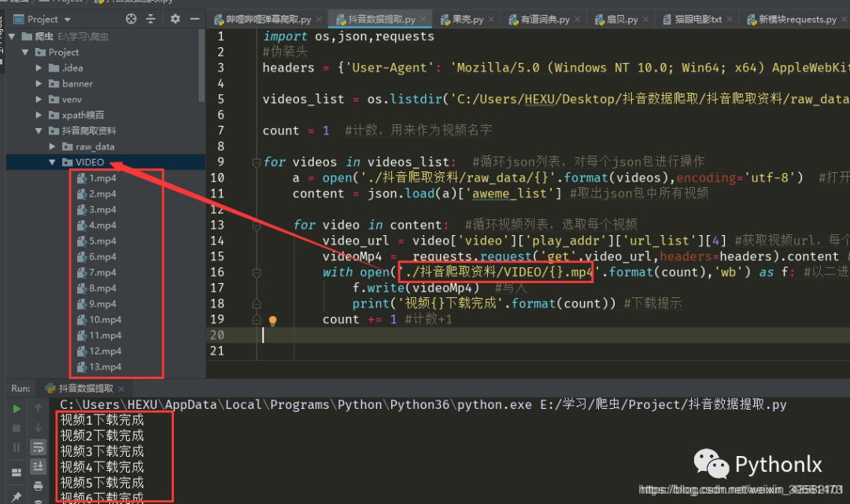Close the 哔哩哔哩弹幕爬取.py tab
The height and width of the screenshot is (504, 850).
(x=319, y=20)
